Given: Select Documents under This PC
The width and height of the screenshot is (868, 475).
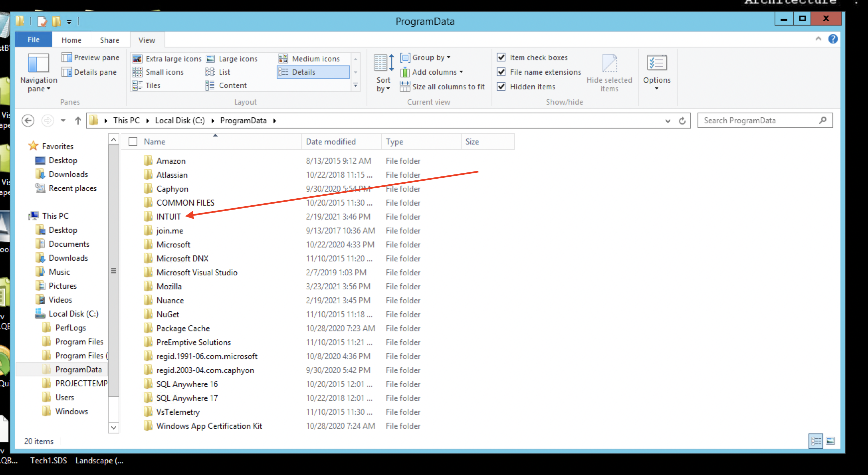Looking at the screenshot, I should point(69,244).
